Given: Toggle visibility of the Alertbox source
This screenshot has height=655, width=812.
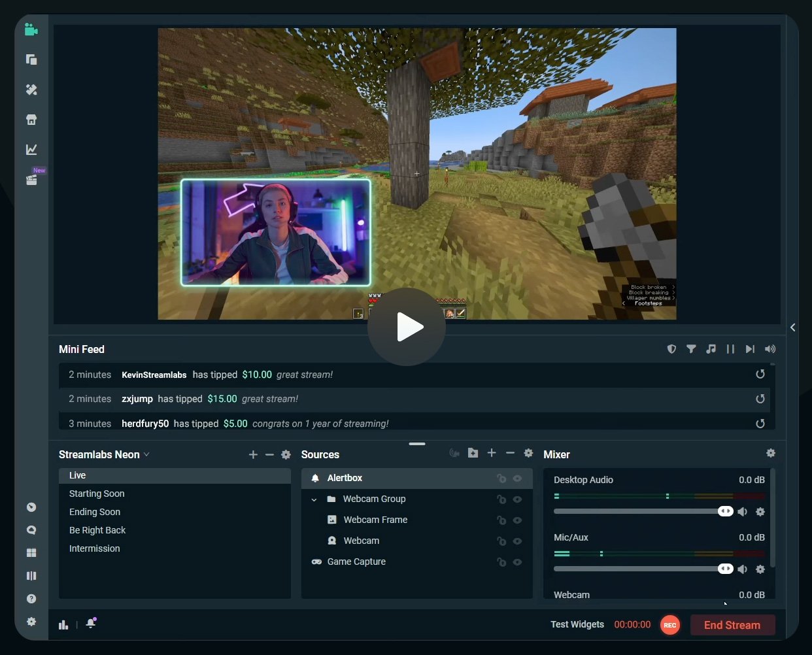Looking at the screenshot, I should [x=517, y=478].
